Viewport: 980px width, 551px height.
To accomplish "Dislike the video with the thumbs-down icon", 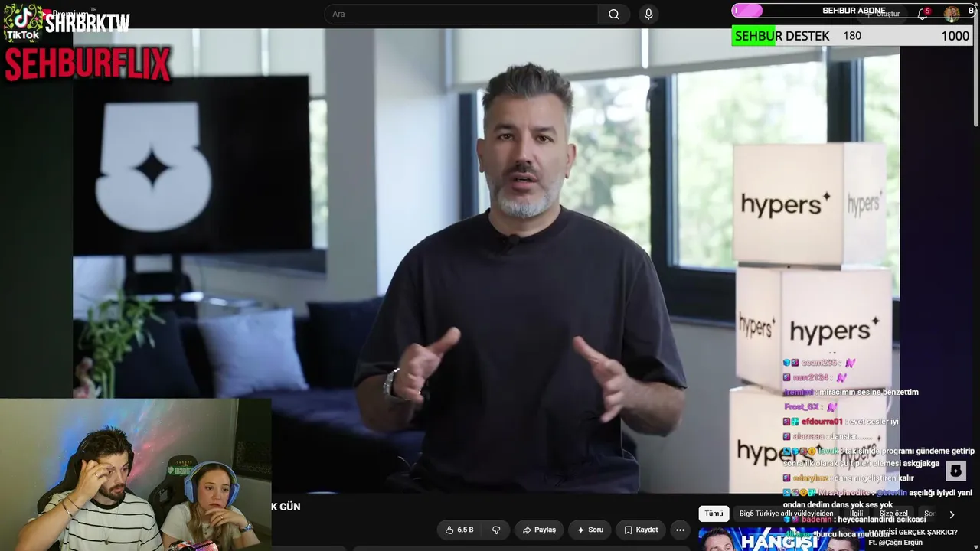I will point(496,530).
